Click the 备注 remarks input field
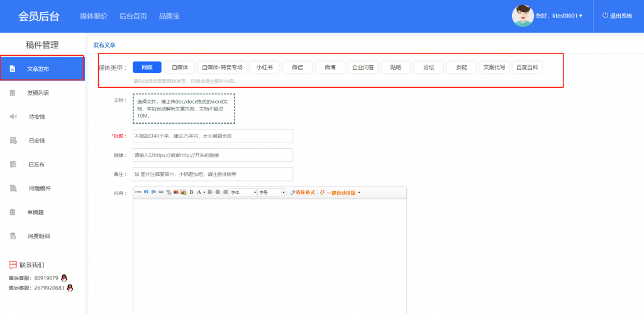This screenshot has width=644, height=314. pos(213,174)
